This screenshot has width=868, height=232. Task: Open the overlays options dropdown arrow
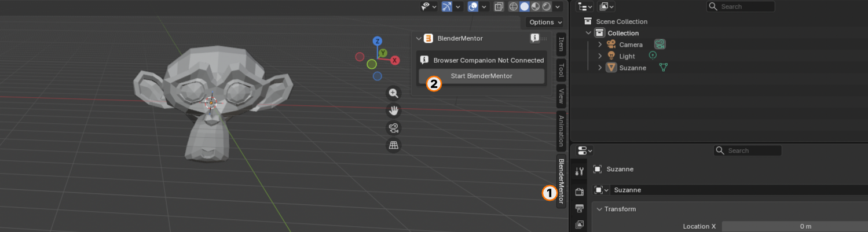(x=484, y=6)
